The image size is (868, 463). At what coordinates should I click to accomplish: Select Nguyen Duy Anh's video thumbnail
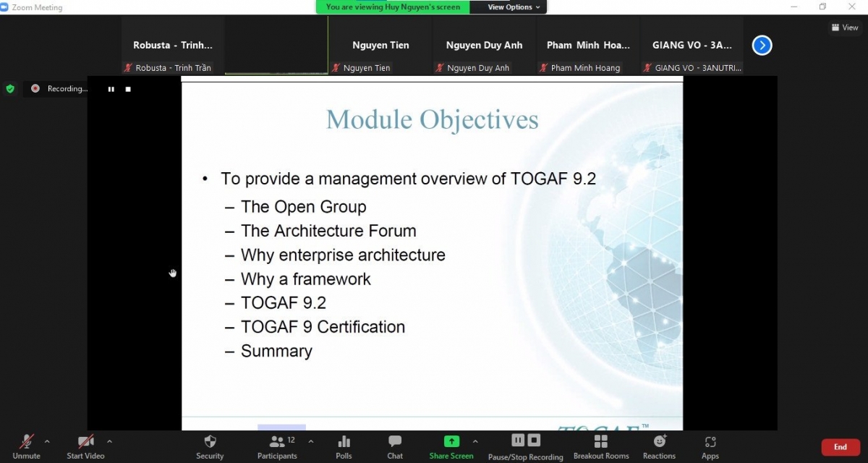point(484,46)
